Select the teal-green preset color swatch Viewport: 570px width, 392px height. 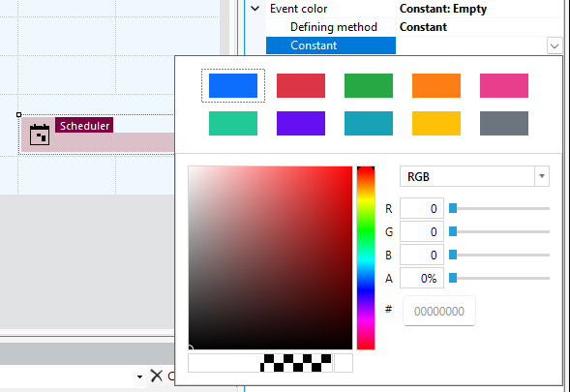click(x=233, y=123)
